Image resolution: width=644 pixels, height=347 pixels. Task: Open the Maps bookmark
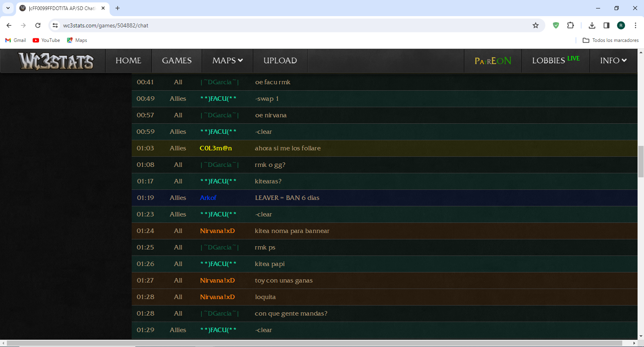(77, 40)
